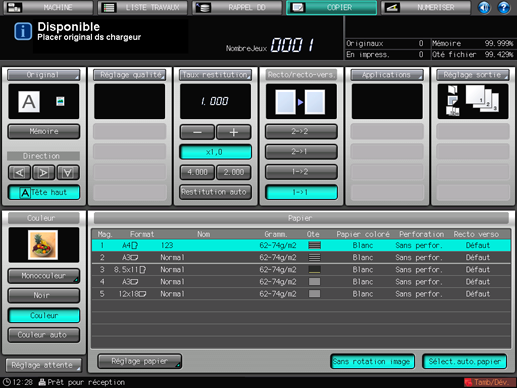Click the Couleur panel header
The height and width of the screenshot is (388, 517).
(x=44, y=218)
